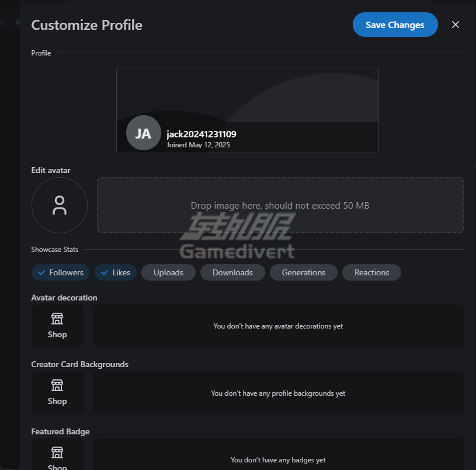The image size is (476, 470).
Task: Open the Shop under Avatar decoration
Action: coord(57,326)
